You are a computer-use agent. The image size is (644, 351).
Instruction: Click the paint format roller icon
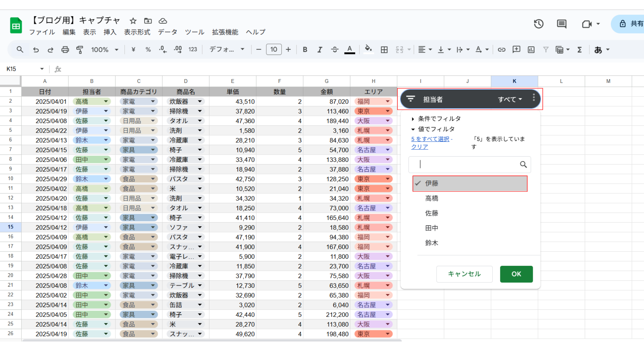pos(80,50)
